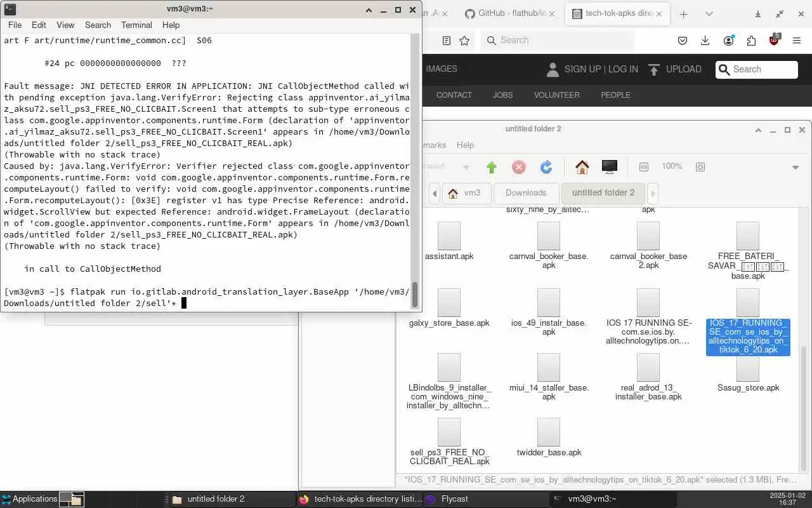Open the Edit menu in terminal
The image size is (812, 508).
pyautogui.click(x=39, y=25)
